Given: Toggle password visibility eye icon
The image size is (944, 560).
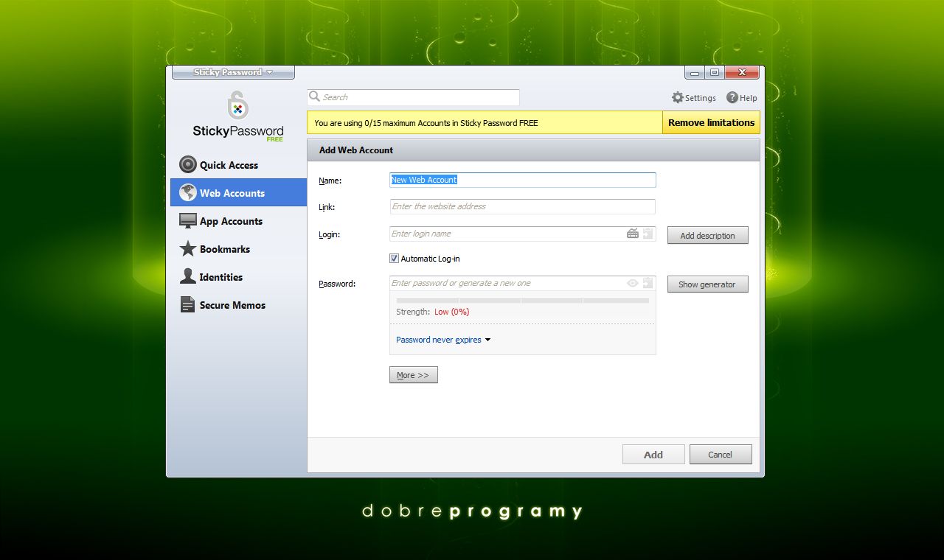Looking at the screenshot, I should point(633,283).
